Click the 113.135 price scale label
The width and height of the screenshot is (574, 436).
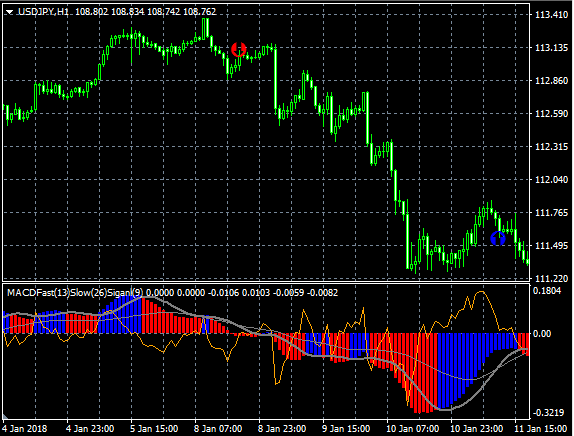pyautogui.click(x=551, y=48)
